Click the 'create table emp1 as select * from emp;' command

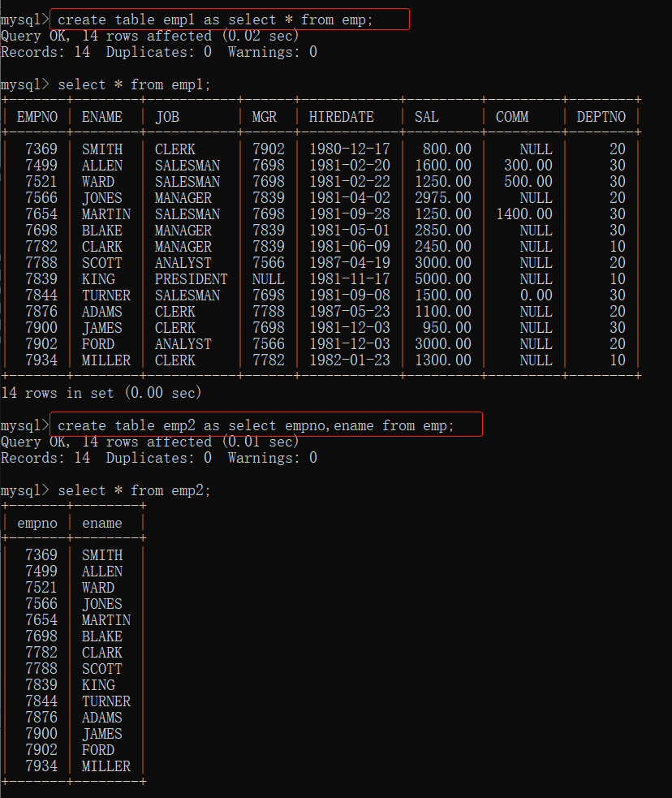[x=215, y=19]
